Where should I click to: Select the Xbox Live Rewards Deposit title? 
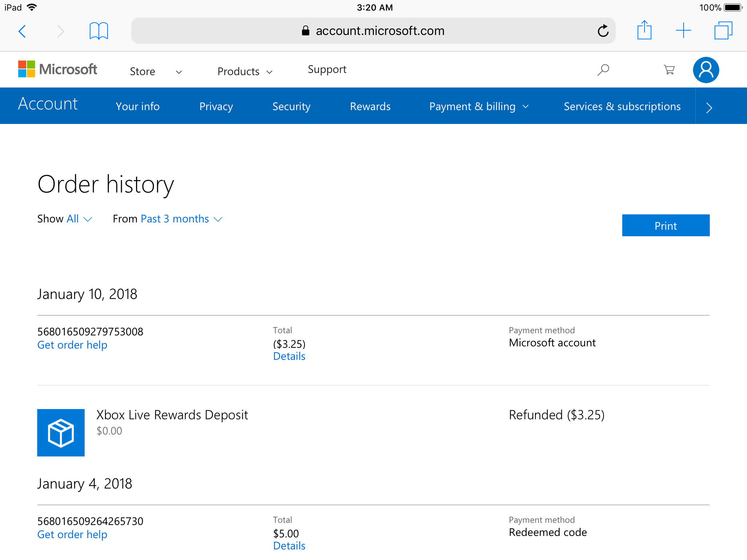tap(172, 415)
